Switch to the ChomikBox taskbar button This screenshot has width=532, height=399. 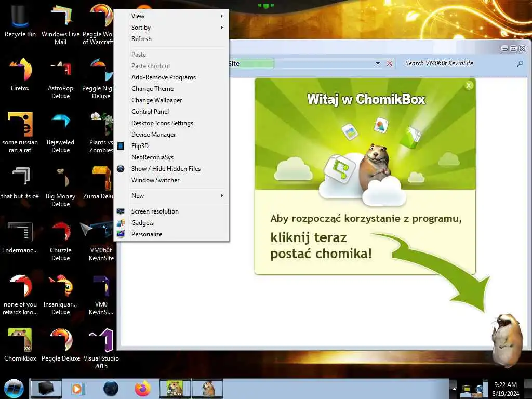175,389
